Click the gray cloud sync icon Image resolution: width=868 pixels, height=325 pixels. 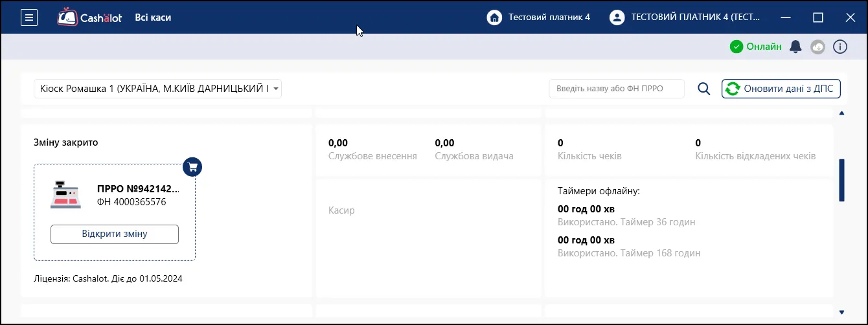(818, 47)
